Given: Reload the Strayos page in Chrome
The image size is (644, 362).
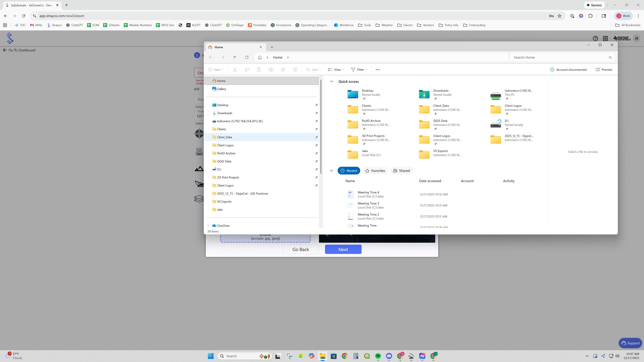Looking at the screenshot, I should point(23,16).
